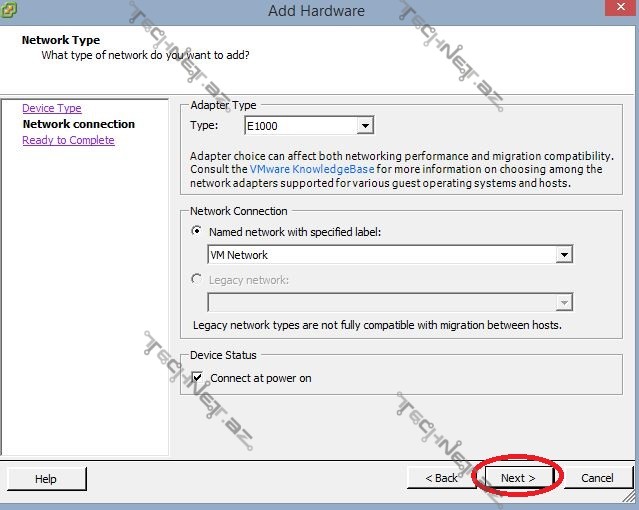The image size is (639, 510).
Task: Open the Legacy network dropdown list
Action: [x=565, y=303]
